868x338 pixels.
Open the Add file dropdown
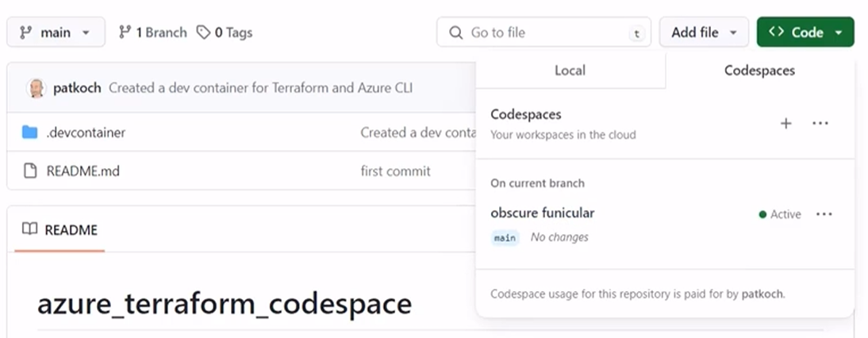point(704,33)
